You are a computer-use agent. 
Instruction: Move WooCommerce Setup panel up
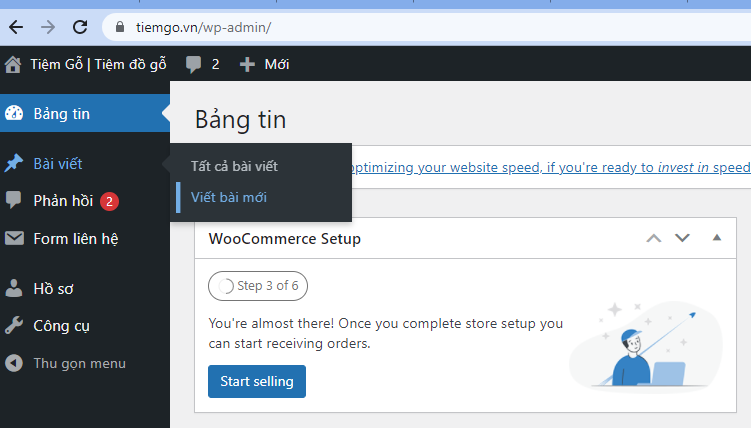[654, 238]
